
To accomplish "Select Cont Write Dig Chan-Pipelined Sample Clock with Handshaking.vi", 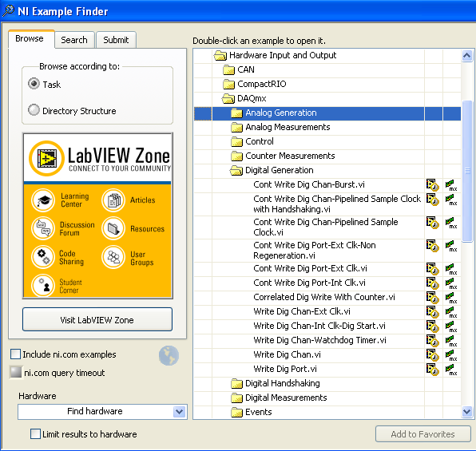I will tap(337, 204).
